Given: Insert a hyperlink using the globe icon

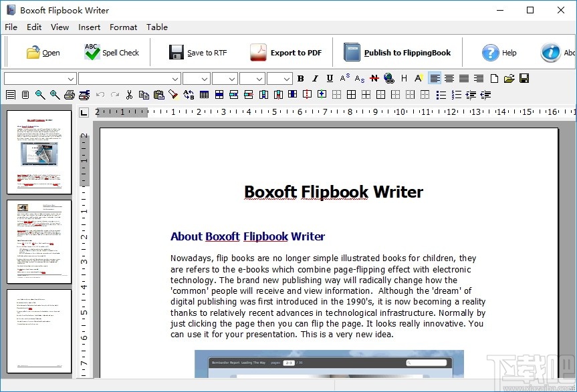Looking at the screenshot, I should click(x=388, y=78).
